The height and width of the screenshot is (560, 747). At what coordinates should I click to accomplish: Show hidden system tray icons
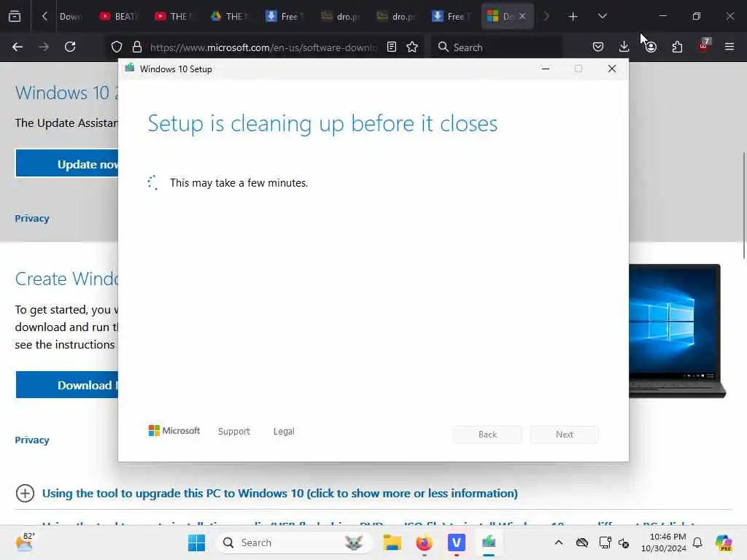[x=559, y=542]
